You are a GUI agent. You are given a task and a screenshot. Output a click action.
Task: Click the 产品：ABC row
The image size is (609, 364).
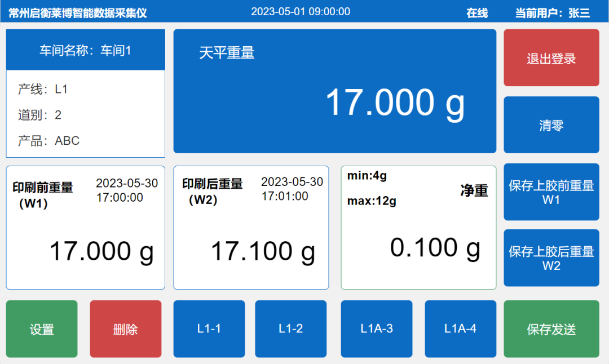[48, 140]
